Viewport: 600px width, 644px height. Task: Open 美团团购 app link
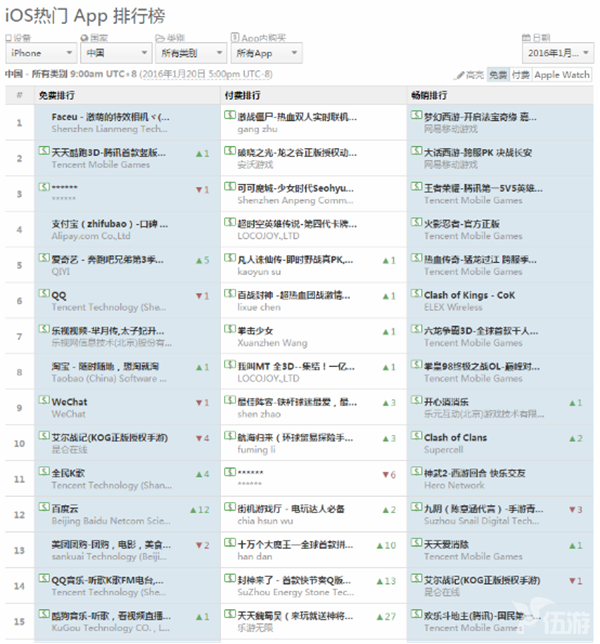tap(111, 545)
